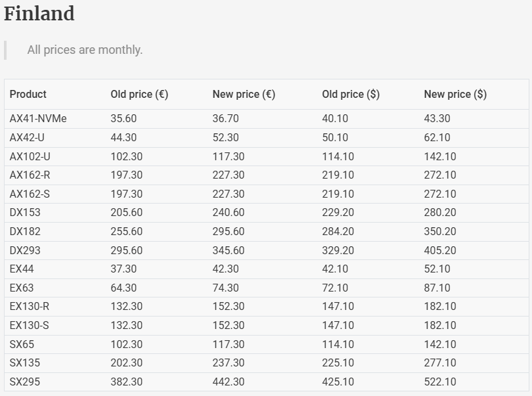Click the 255.60 old euro price
532x396 pixels.
(127, 232)
